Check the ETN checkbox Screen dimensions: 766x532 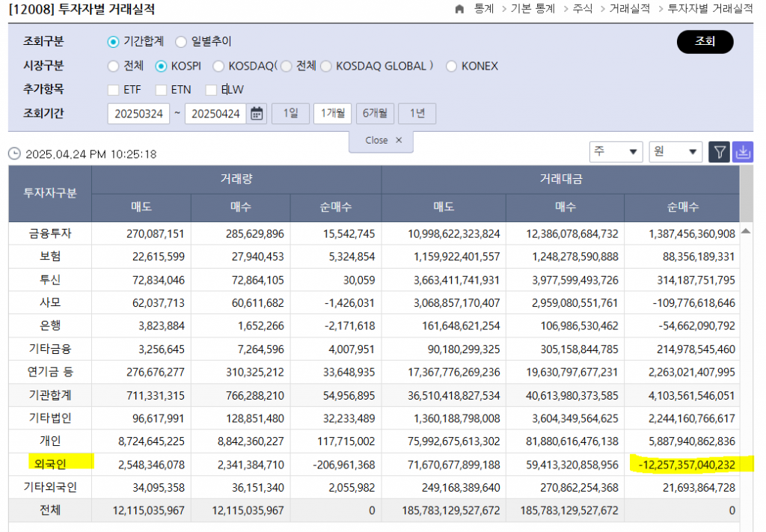pyautogui.click(x=162, y=90)
